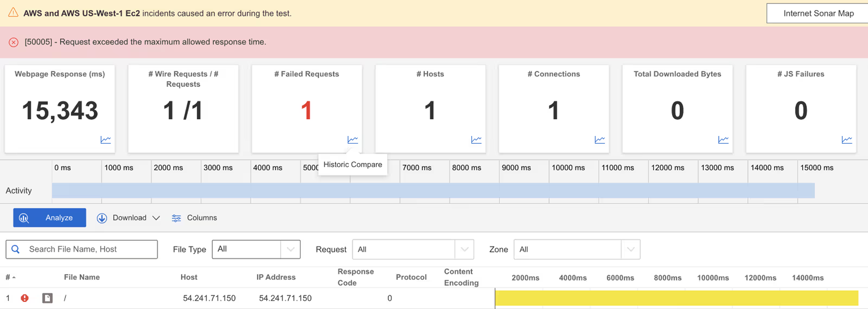Screen dimensions: 868x309
Task: Open the Zone filter dropdown
Action: point(577,249)
